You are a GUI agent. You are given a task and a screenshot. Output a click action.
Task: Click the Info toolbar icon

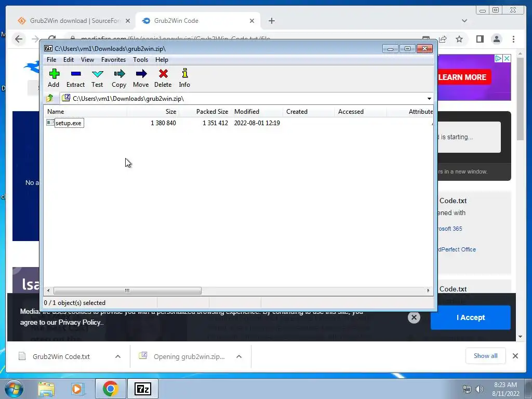coord(184,74)
